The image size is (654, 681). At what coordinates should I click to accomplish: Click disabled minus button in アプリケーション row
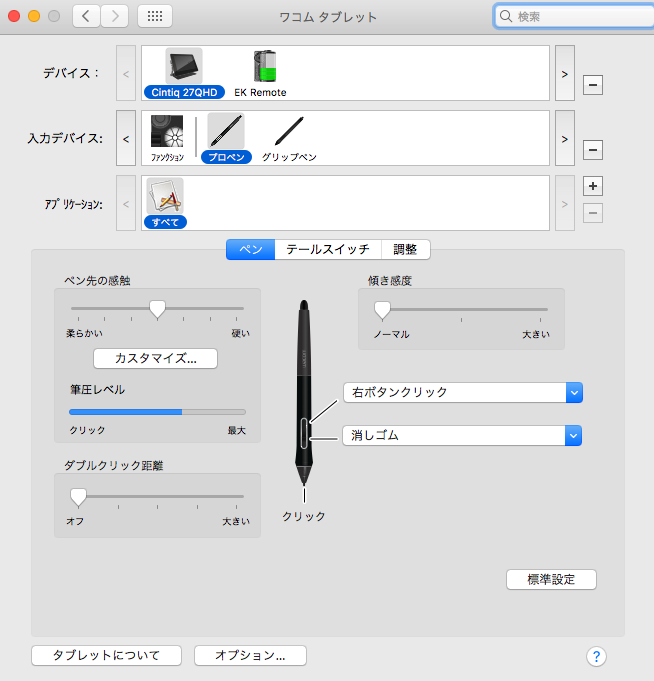tap(593, 213)
